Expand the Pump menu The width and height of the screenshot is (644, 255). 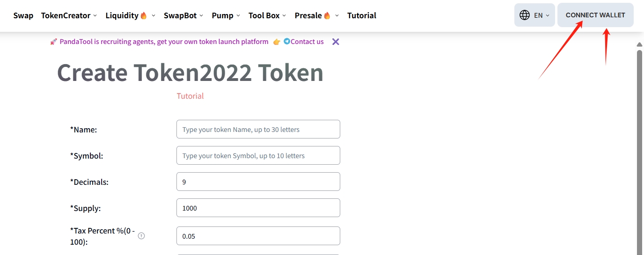tap(226, 15)
